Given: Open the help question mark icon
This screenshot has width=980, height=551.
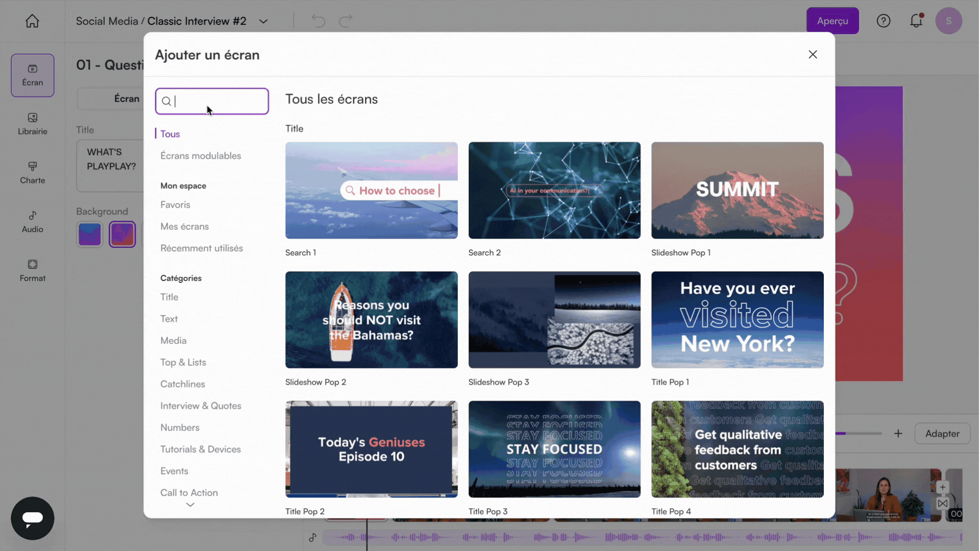Looking at the screenshot, I should coord(883,21).
